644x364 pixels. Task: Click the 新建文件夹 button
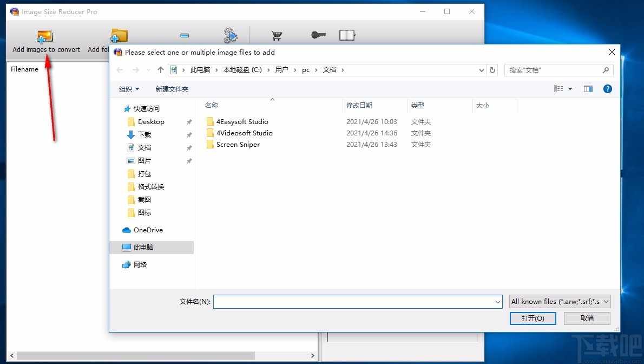tap(172, 88)
